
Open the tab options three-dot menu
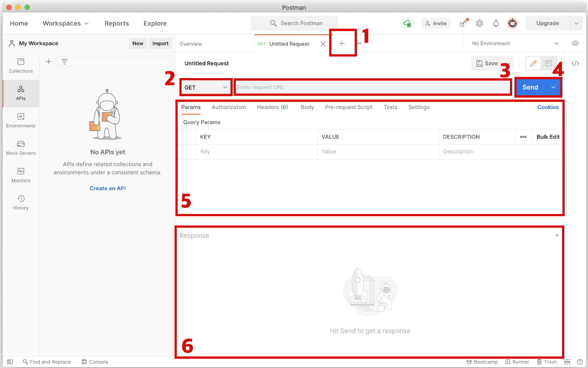click(359, 43)
